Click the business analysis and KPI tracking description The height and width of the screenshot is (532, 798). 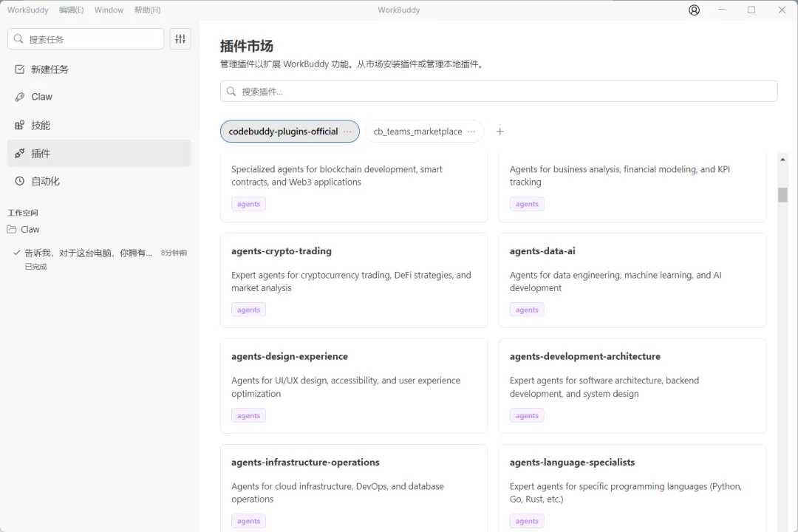620,176
